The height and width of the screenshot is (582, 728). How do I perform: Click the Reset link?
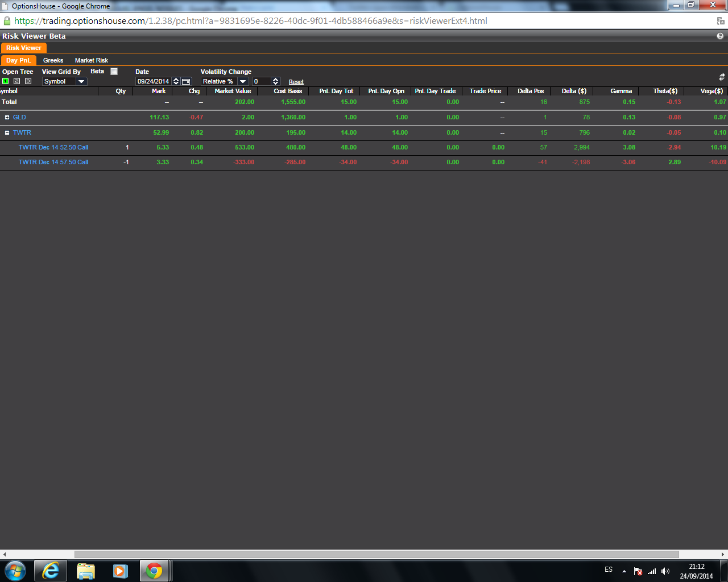(296, 82)
